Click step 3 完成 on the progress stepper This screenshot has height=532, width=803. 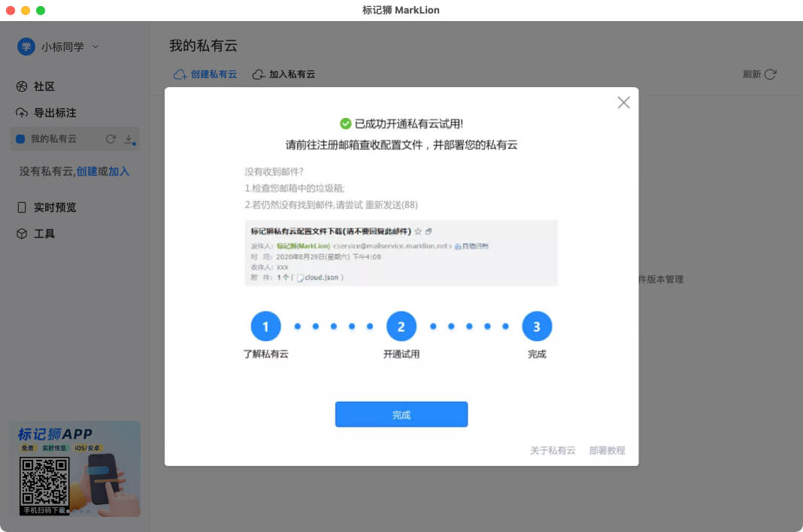[x=537, y=325]
